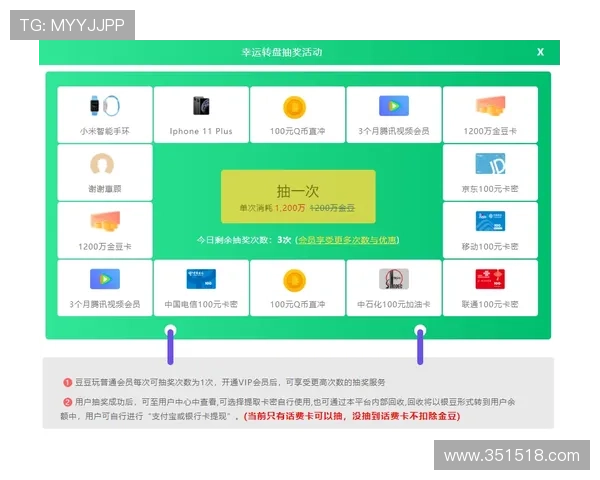Click the 今日剩余抽奖次数：3次 text

[x=244, y=240]
